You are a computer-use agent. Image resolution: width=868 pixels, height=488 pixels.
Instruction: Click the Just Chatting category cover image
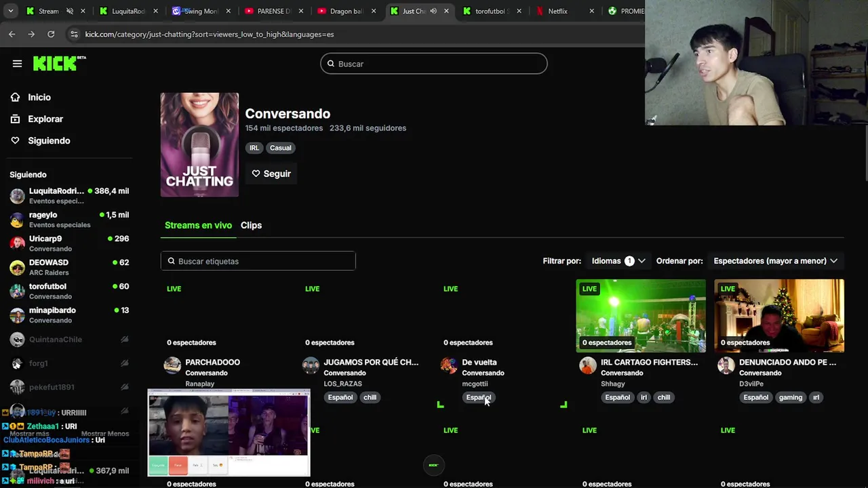[x=199, y=145]
